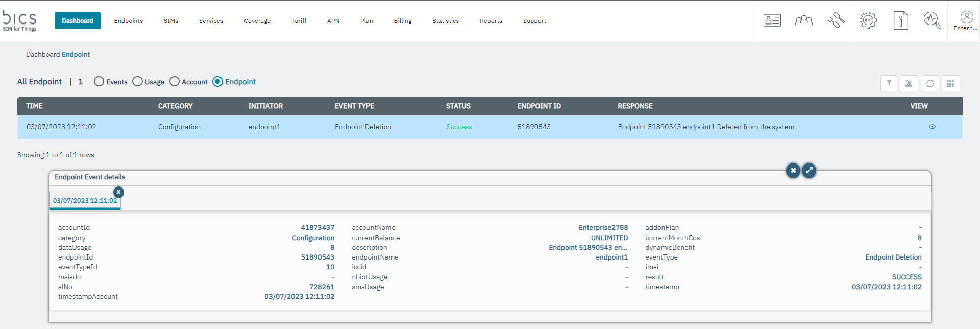Viewport: 980px width, 329px height.
Task: Click the filter funnel icon
Action: pos(889,83)
